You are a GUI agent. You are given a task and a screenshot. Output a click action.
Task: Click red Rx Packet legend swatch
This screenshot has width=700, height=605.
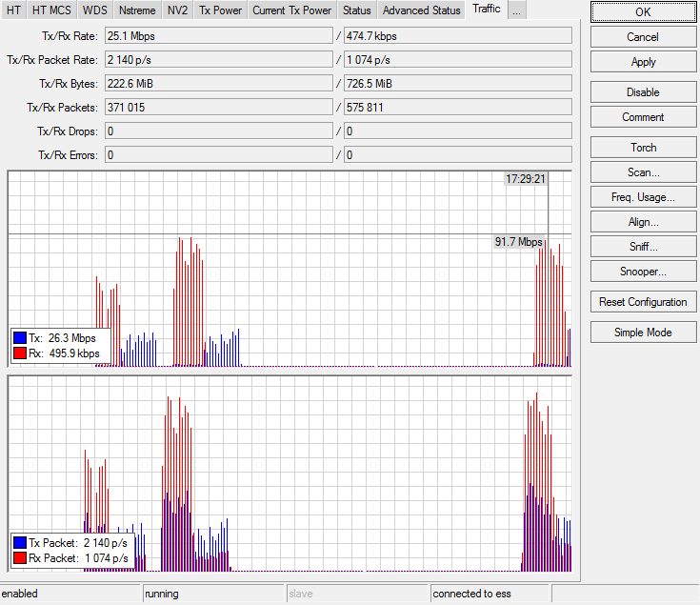point(20,558)
